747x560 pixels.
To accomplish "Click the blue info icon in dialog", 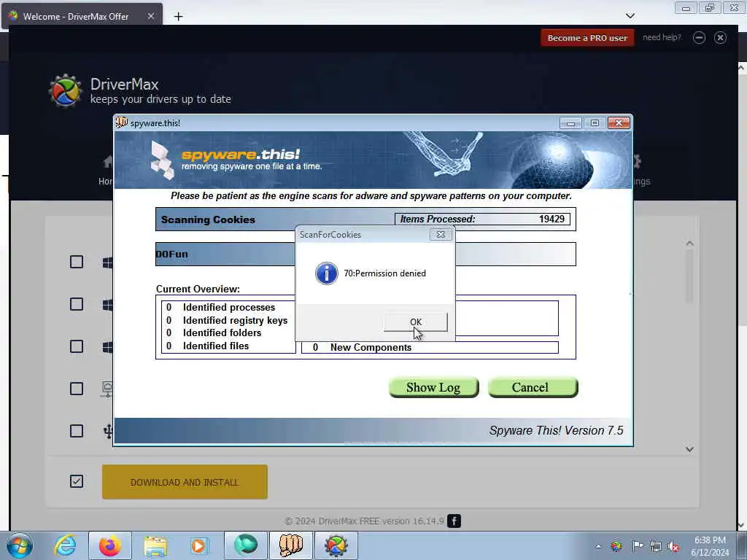I will [326, 273].
